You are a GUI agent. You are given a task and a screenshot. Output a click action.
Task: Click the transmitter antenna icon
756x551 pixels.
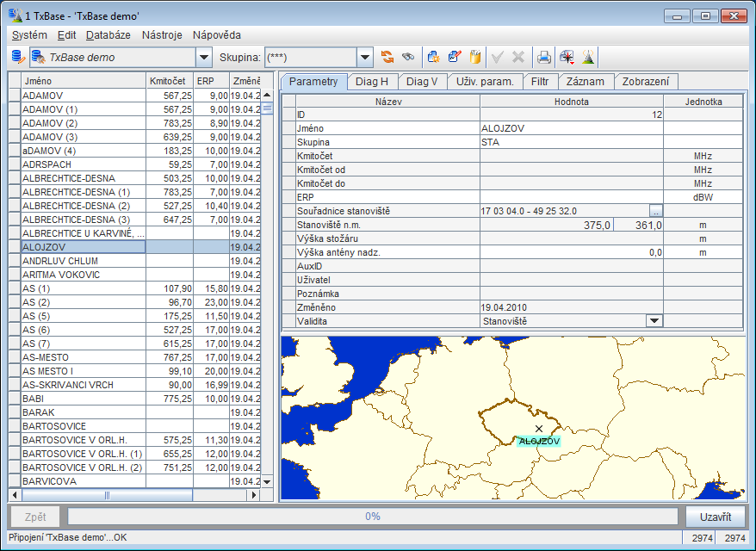pyautogui.click(x=588, y=55)
